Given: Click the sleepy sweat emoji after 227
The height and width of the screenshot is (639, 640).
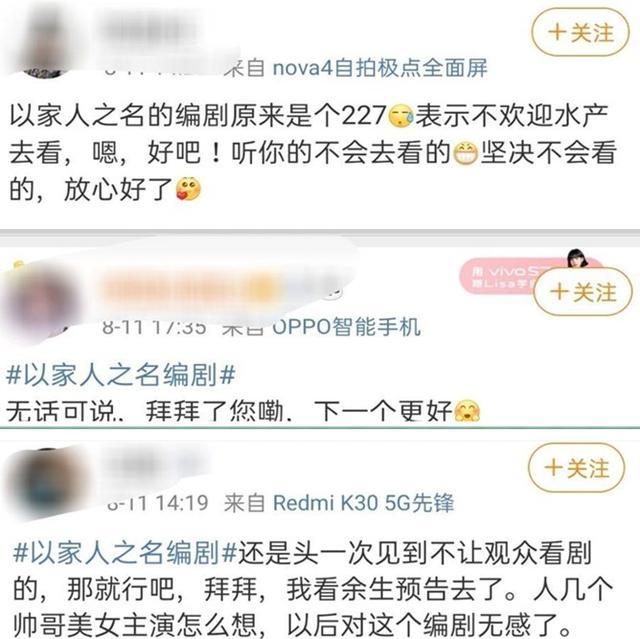Looking at the screenshot, I should (401, 116).
